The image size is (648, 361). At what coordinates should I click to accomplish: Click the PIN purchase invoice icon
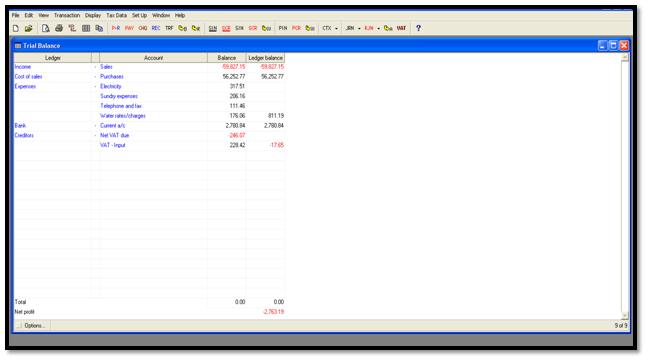pyautogui.click(x=283, y=28)
